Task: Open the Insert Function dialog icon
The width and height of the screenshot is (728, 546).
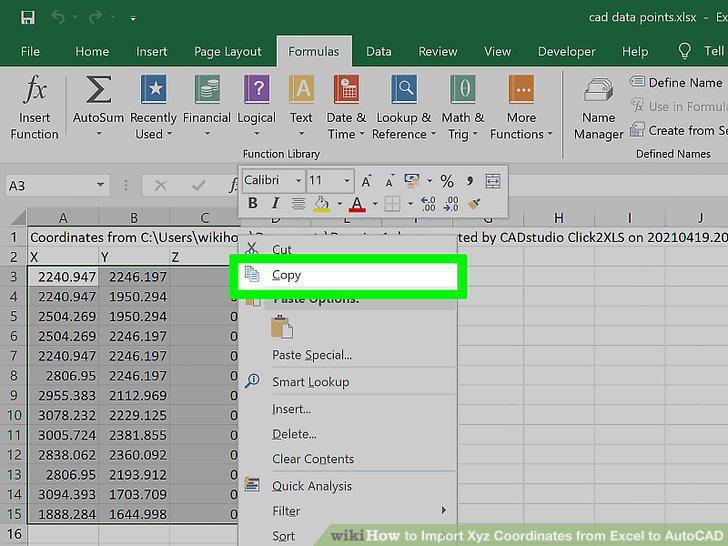Action: click(x=35, y=89)
